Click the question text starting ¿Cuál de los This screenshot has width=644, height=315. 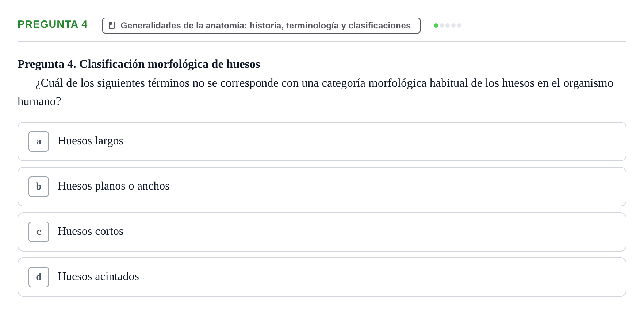coord(315,92)
